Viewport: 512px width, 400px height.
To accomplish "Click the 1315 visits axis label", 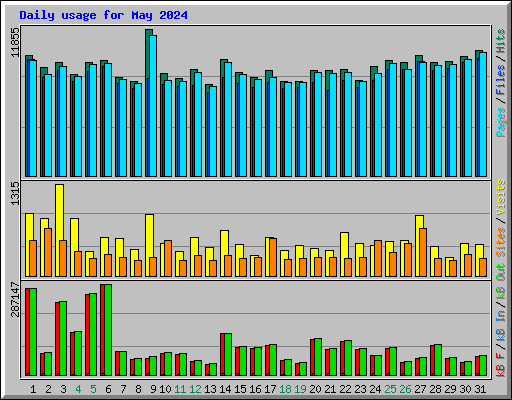I will [x=15, y=193].
